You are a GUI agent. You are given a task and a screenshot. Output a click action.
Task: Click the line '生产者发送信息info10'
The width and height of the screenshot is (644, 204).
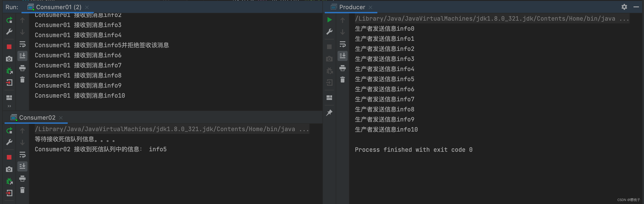pos(386,129)
